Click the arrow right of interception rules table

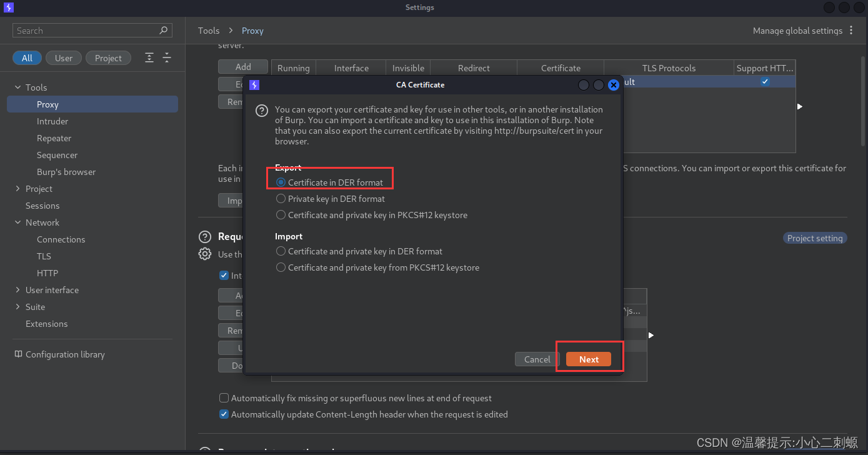(x=651, y=336)
